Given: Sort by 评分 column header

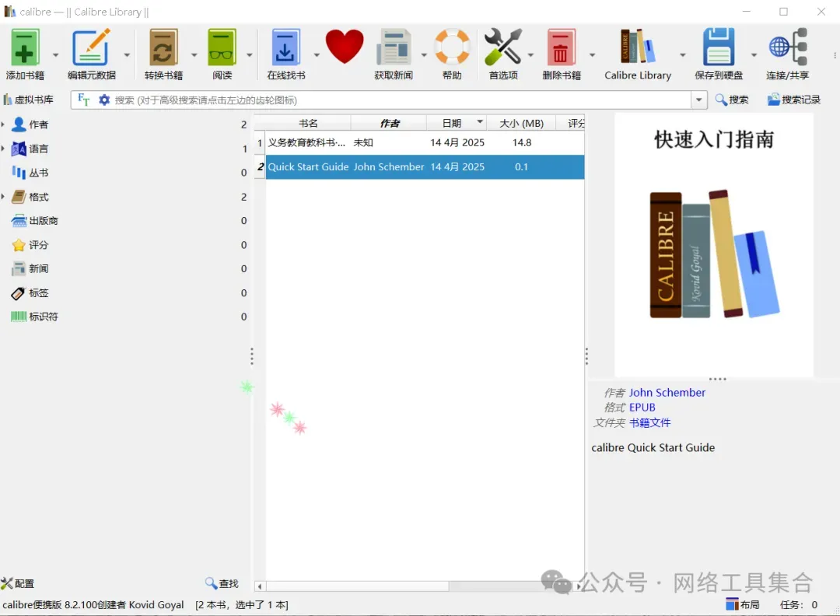Looking at the screenshot, I should pyautogui.click(x=571, y=123).
